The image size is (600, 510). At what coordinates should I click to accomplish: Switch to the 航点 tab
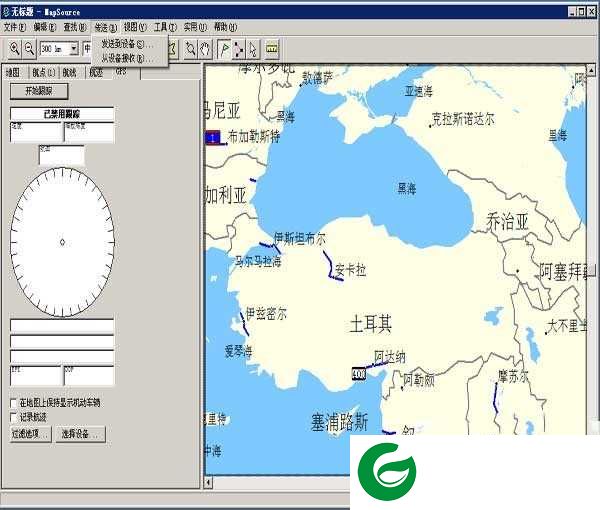coord(44,73)
